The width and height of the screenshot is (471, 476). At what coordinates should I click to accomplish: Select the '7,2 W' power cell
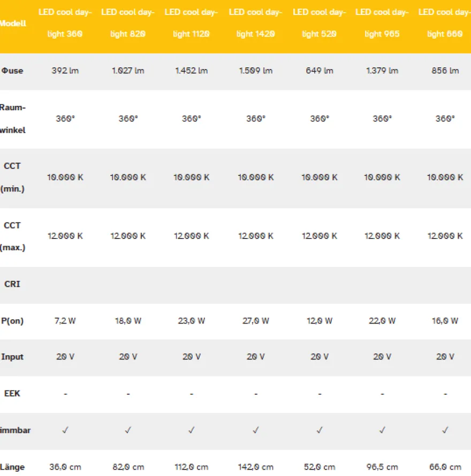(65, 321)
